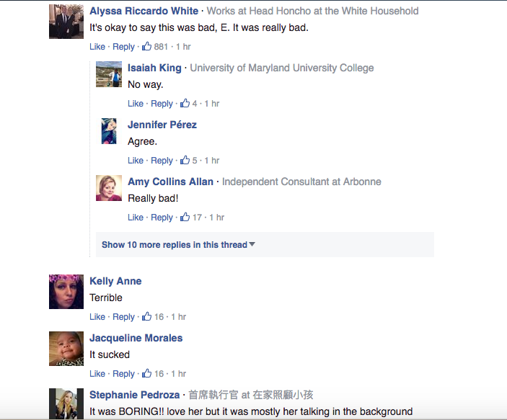The width and height of the screenshot is (507, 420).
Task: Like Alyssa Riccardo White's comment
Action: [x=97, y=47]
